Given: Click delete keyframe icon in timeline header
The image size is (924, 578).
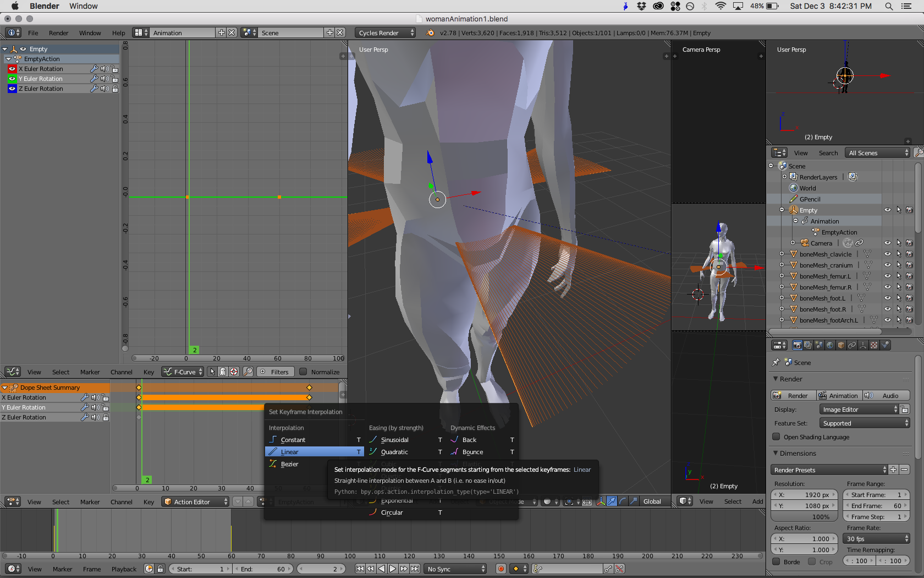Looking at the screenshot, I should [x=619, y=569].
